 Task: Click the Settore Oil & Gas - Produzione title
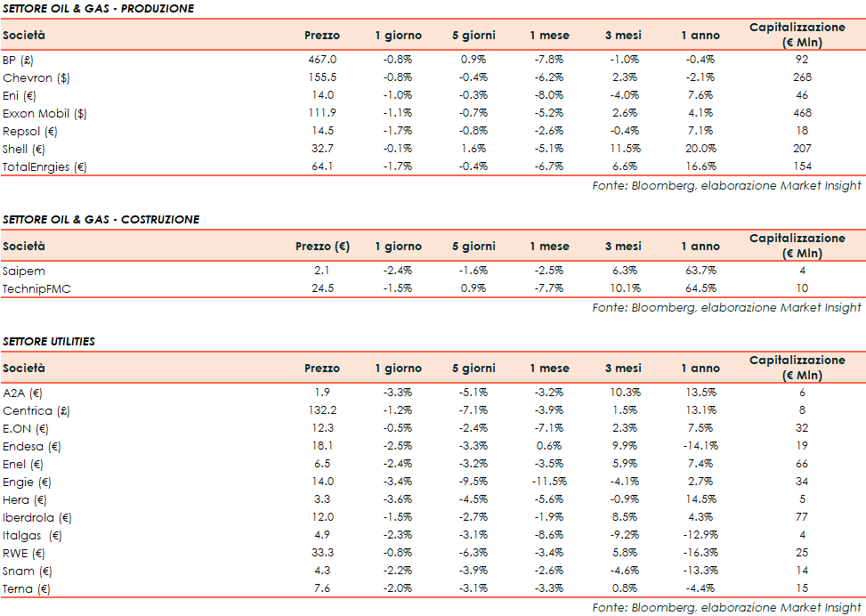click(98, 9)
